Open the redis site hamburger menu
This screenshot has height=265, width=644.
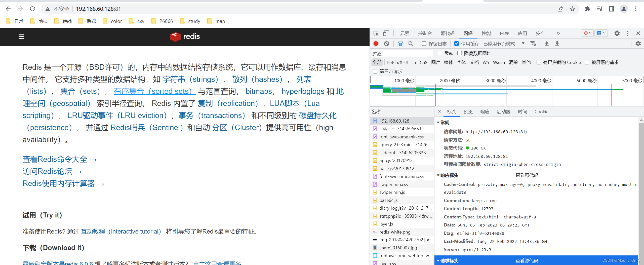pyautogui.click(x=21, y=37)
